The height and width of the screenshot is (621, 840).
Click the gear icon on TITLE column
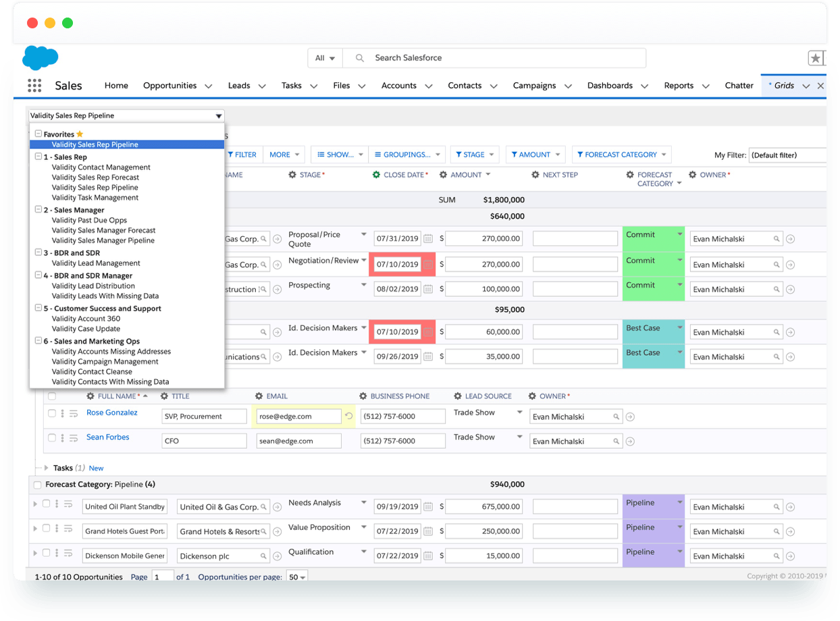click(x=164, y=396)
